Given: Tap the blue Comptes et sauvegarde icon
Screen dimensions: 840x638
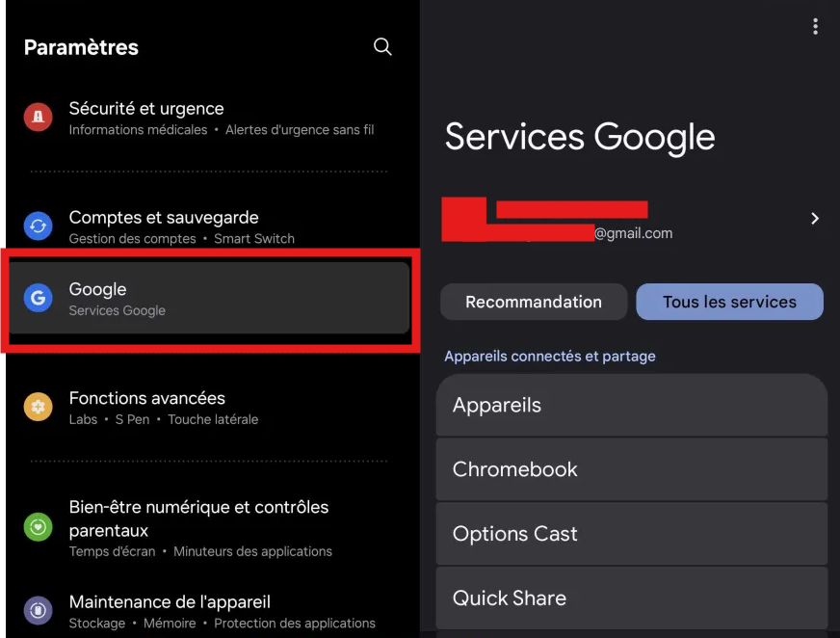Looking at the screenshot, I should [38, 226].
